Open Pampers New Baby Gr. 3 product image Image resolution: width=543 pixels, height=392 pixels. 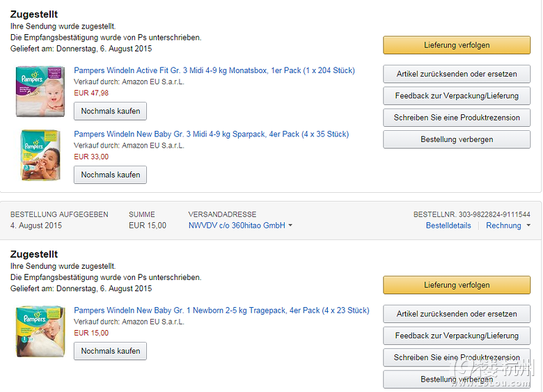coord(40,155)
